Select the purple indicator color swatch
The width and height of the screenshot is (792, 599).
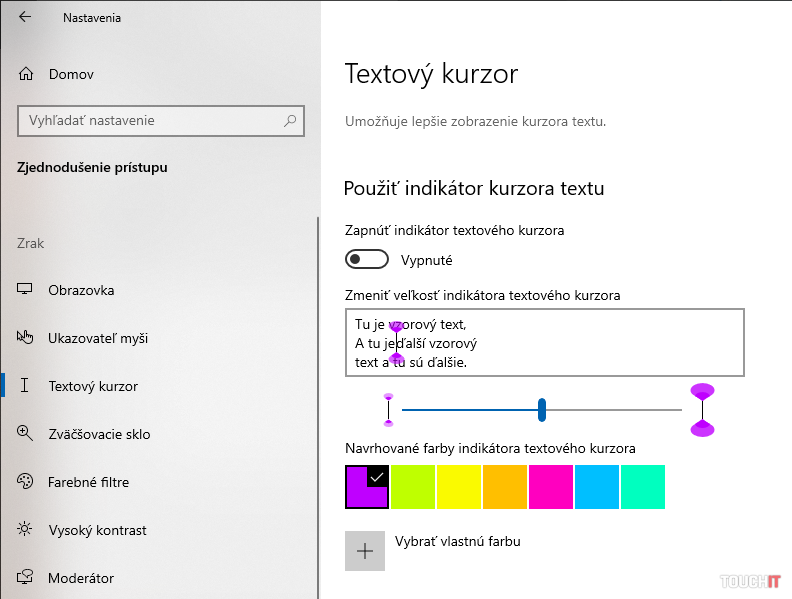tap(366, 487)
